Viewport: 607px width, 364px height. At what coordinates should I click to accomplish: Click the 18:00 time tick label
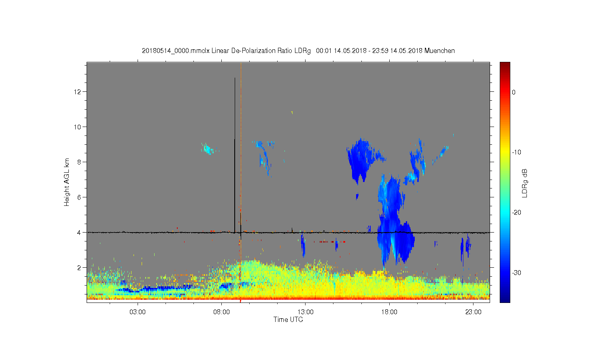click(x=389, y=312)
